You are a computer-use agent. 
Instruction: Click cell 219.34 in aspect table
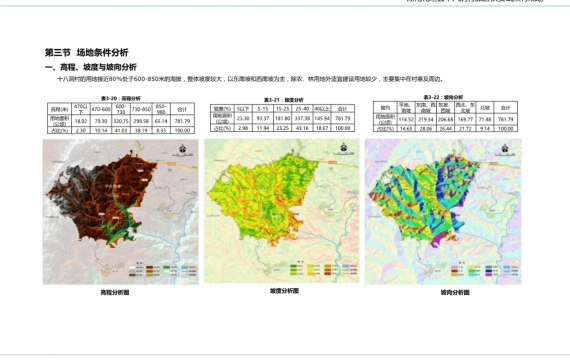point(425,119)
